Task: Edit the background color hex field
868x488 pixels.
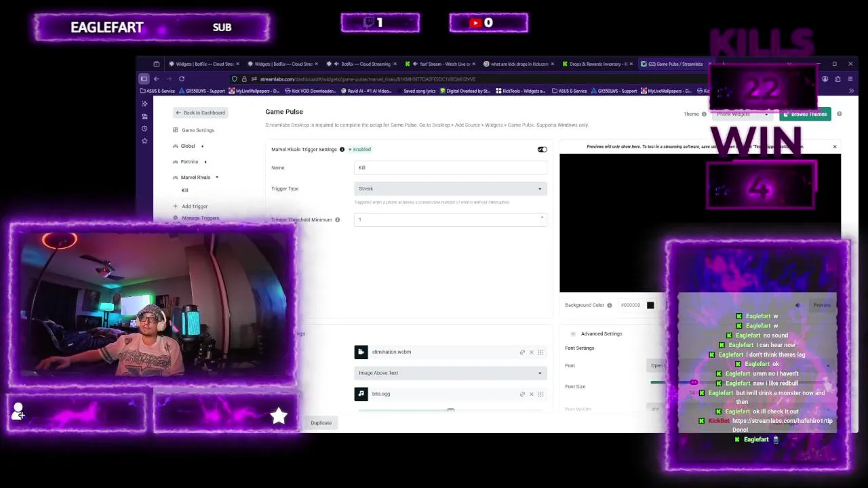Action: point(631,305)
